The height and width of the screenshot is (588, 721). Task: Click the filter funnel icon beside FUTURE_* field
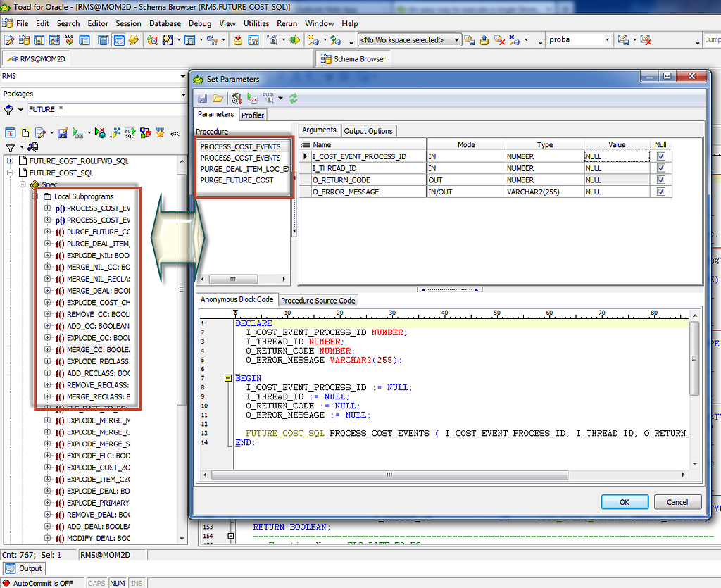[x=8, y=110]
